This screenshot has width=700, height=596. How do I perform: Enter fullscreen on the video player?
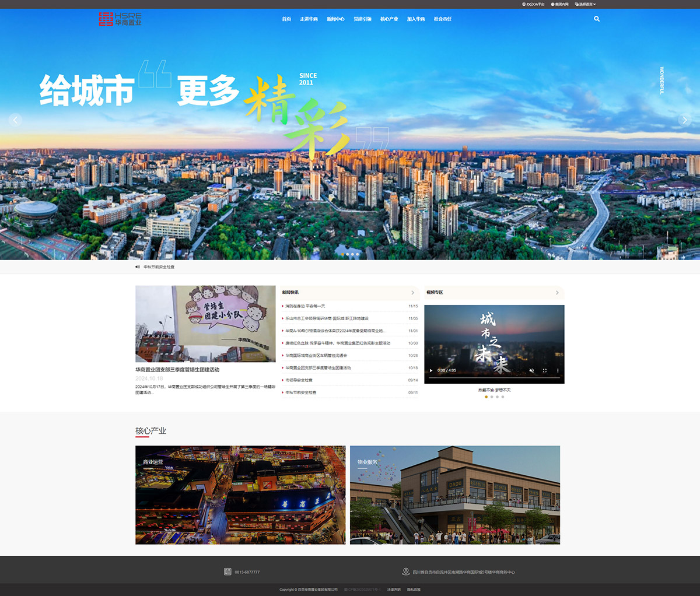(545, 370)
